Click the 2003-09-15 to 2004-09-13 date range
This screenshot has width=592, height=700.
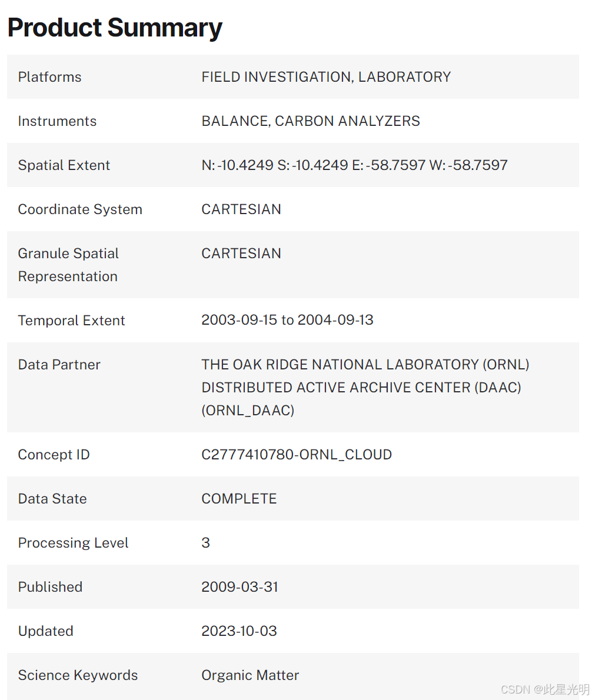287,320
